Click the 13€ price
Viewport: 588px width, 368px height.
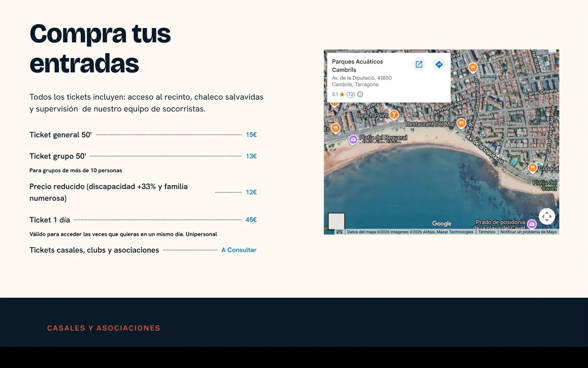(251, 156)
